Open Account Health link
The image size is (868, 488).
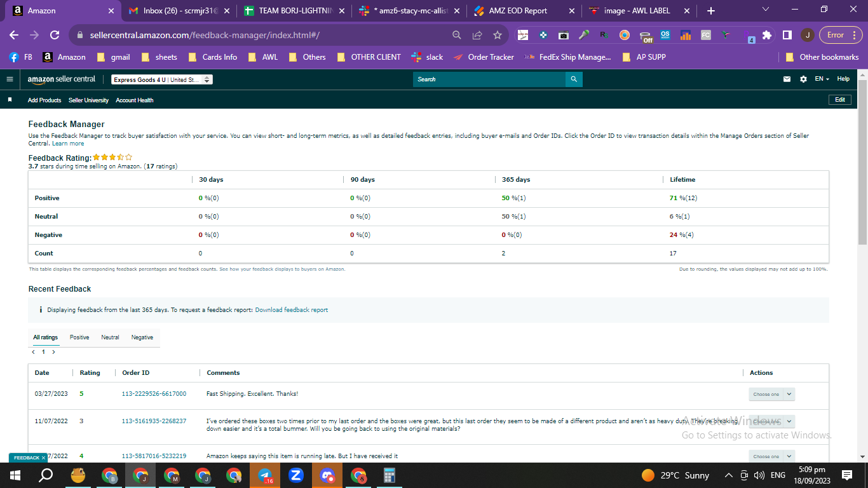pos(134,100)
